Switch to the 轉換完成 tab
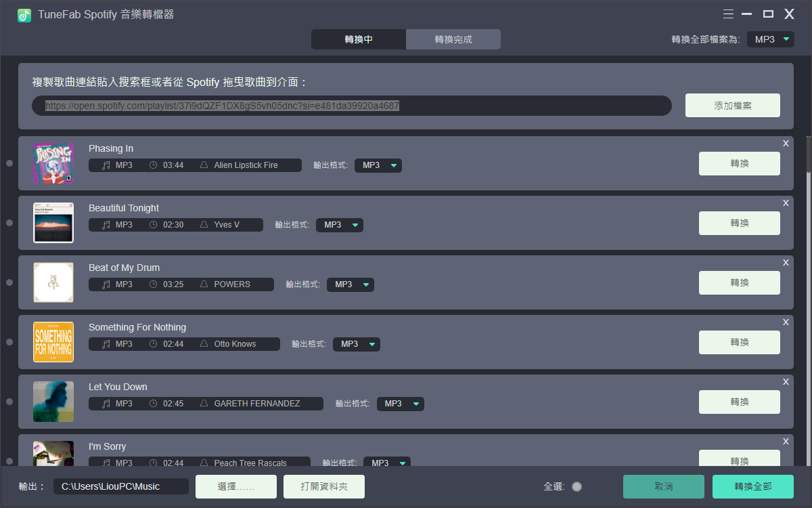This screenshot has height=508, width=812. 453,39
